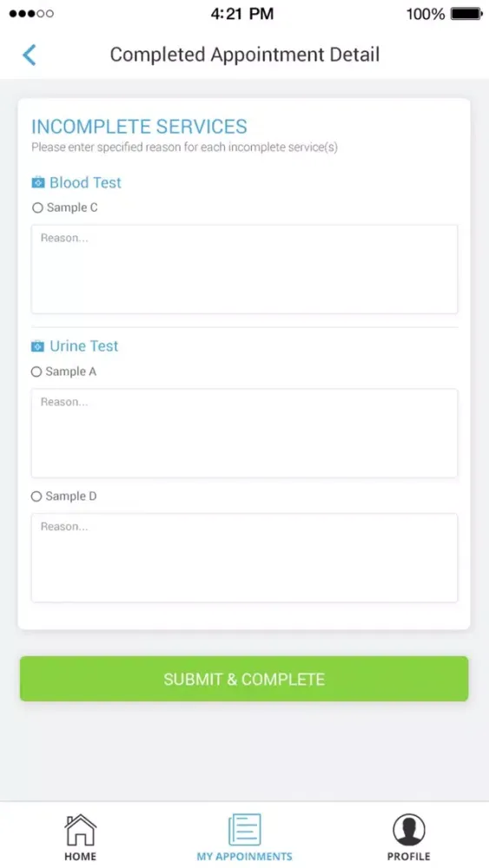Click the Sample D reason text box
This screenshot has width=489, height=868.
point(244,557)
